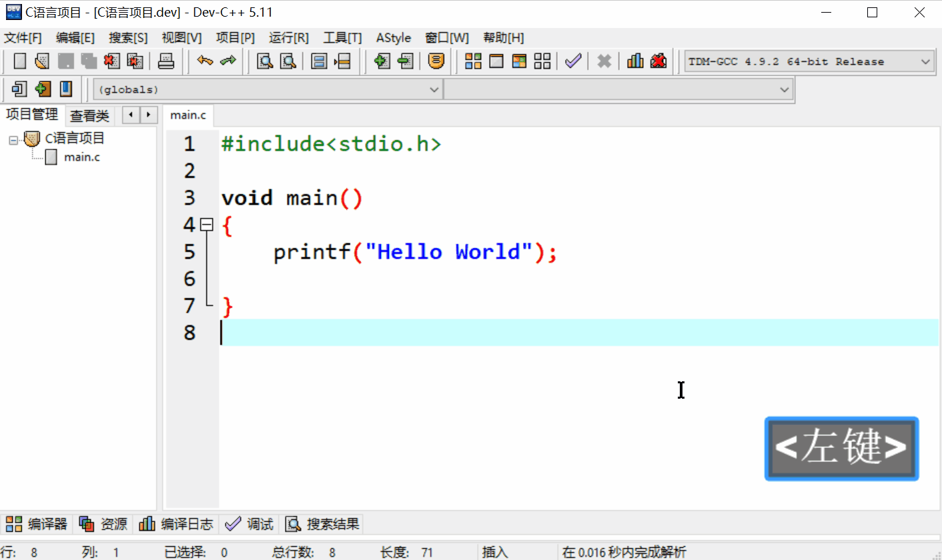This screenshot has width=942, height=560.
Task: Click the Debug checkmark icon
Action: [x=573, y=61]
